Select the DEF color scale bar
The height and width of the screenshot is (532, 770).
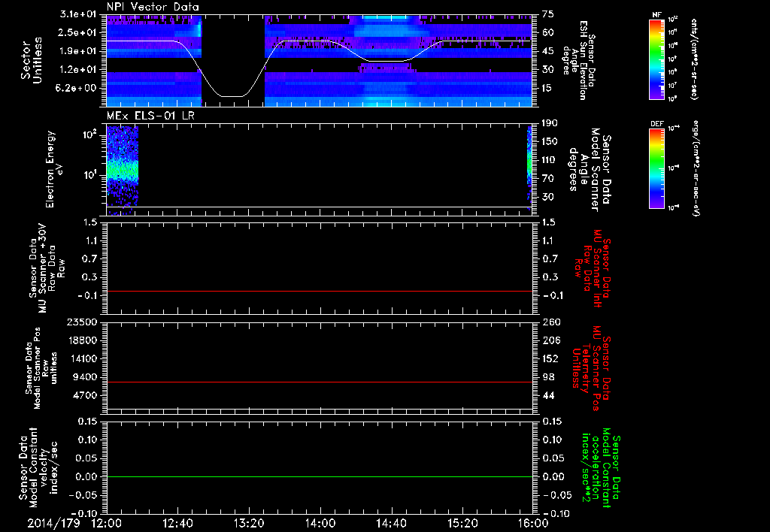(x=657, y=168)
